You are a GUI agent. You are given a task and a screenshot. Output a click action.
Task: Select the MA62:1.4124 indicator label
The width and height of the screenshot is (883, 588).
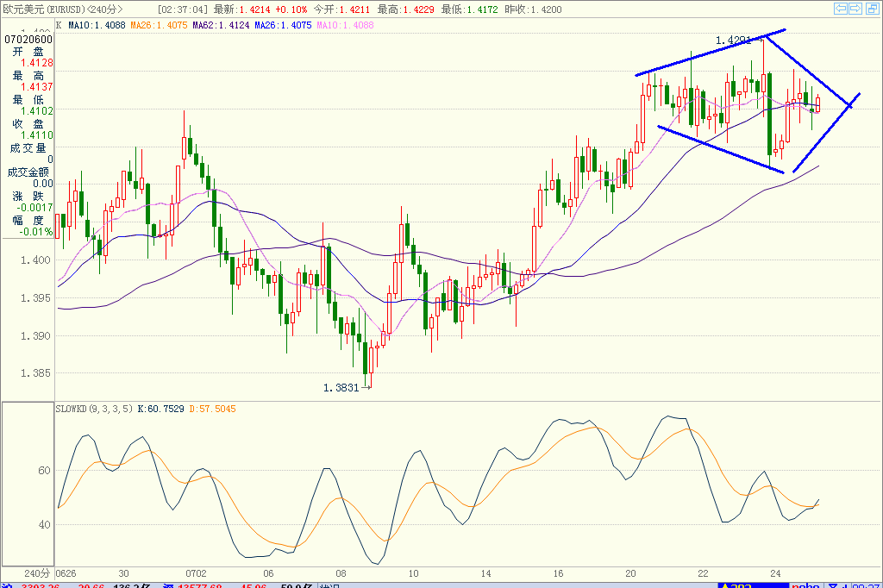[x=221, y=25]
